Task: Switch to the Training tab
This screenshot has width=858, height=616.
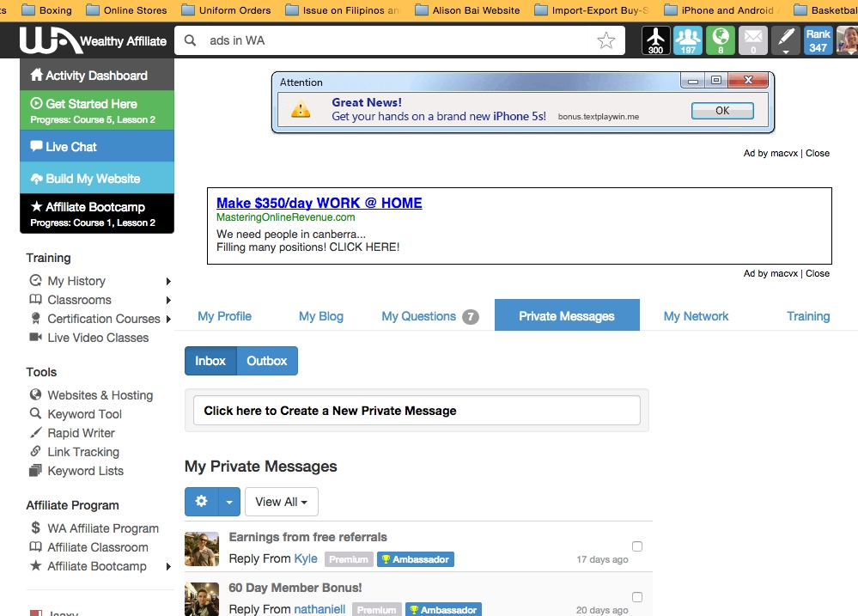Action: 808,316
